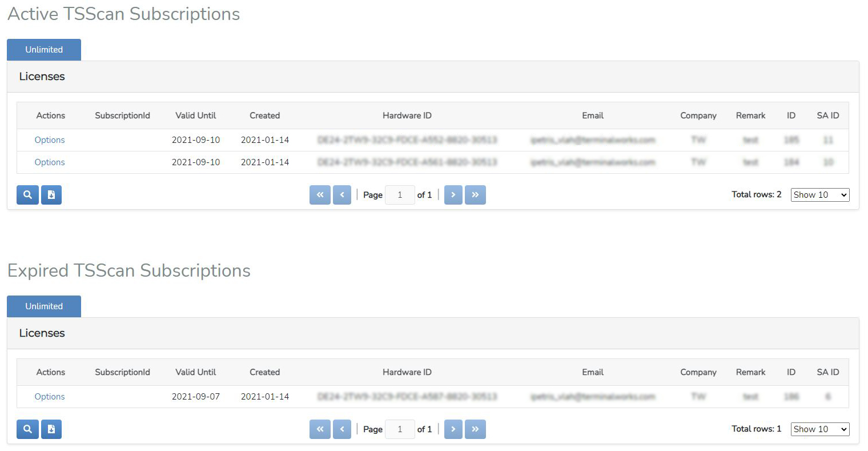
Task: Open Options for the second Active license row
Action: [x=50, y=162]
